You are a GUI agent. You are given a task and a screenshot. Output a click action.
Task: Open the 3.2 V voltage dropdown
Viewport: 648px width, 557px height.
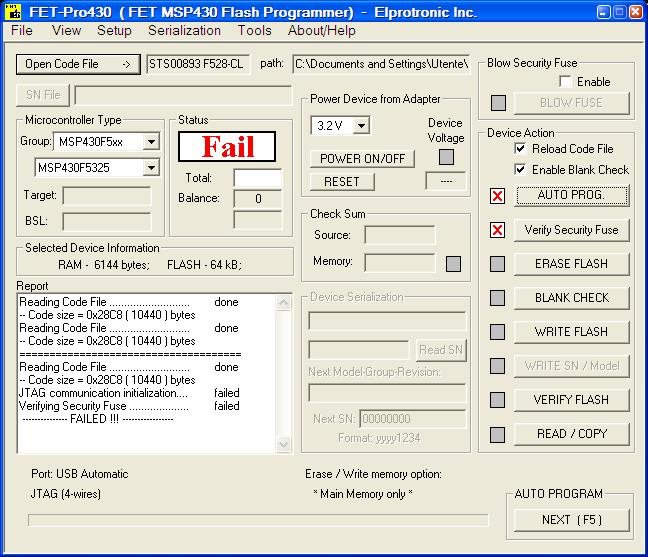pos(361,125)
